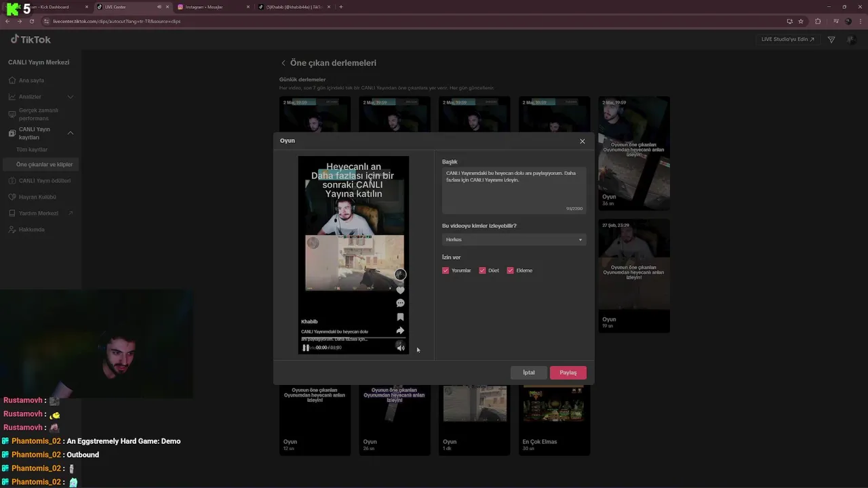Open the 12 sn Oyun clip thumbnail

(x=315, y=419)
